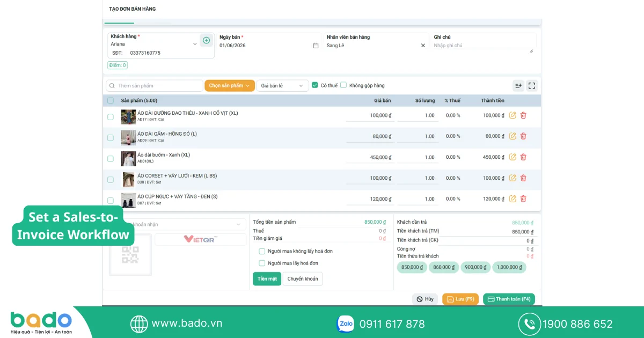Image resolution: width=644 pixels, height=338 pixels.
Task: Tick the select-all products header checkbox
Action: pyautogui.click(x=111, y=101)
